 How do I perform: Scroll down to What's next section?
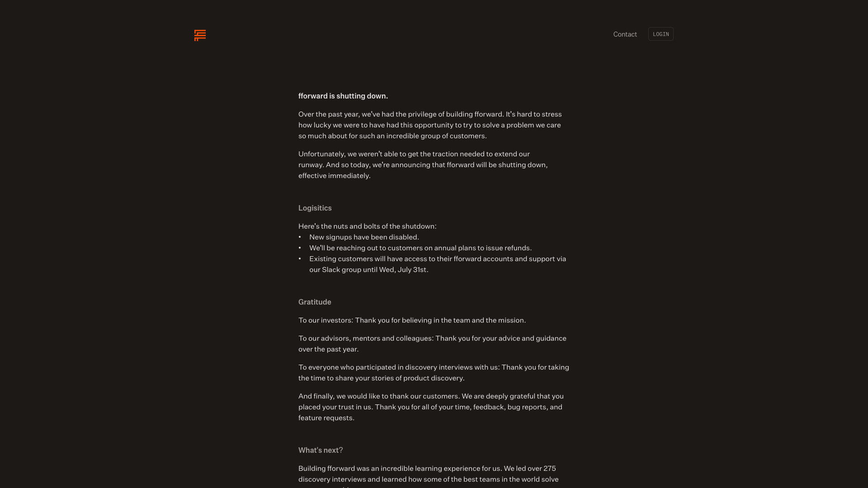[320, 450]
